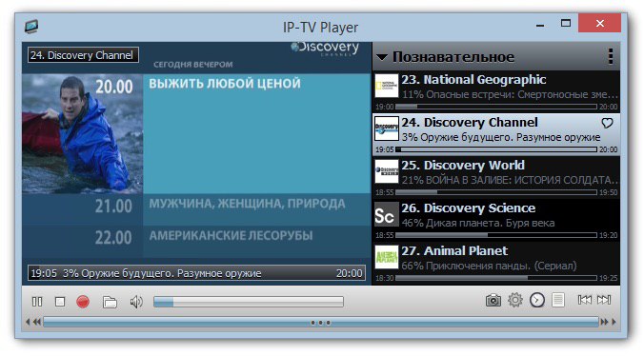This screenshot has height=356, width=644.
Task: Minimize the IP-TV Player window
Action: pyautogui.click(x=540, y=26)
